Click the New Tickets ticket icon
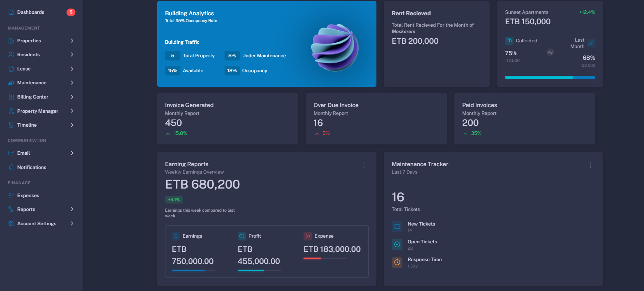 397,227
